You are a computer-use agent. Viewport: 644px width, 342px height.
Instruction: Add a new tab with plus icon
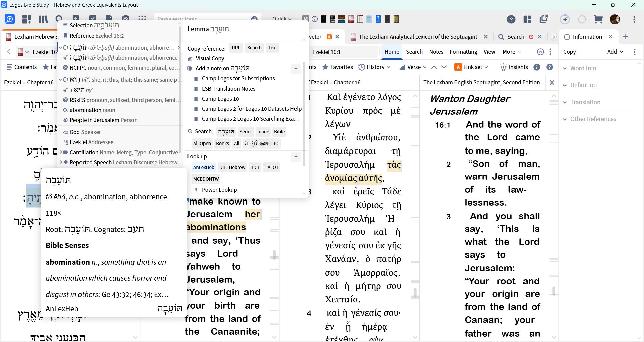626,37
